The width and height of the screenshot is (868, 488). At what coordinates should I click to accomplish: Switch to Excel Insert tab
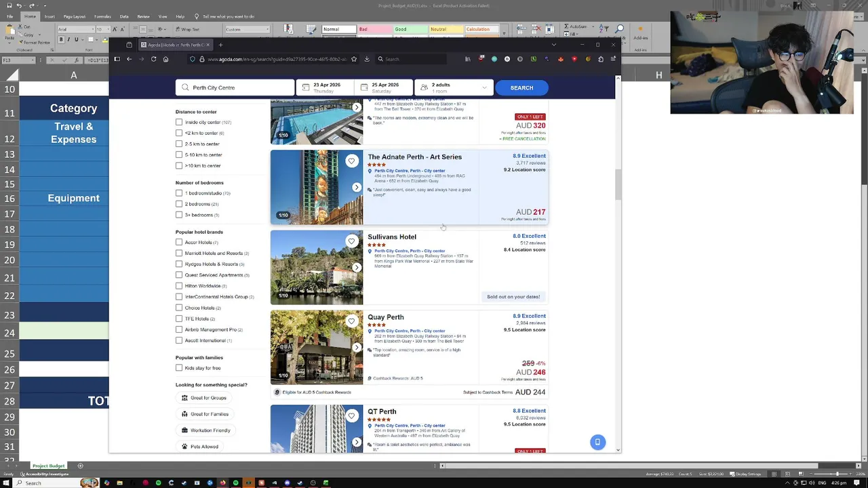click(x=50, y=16)
